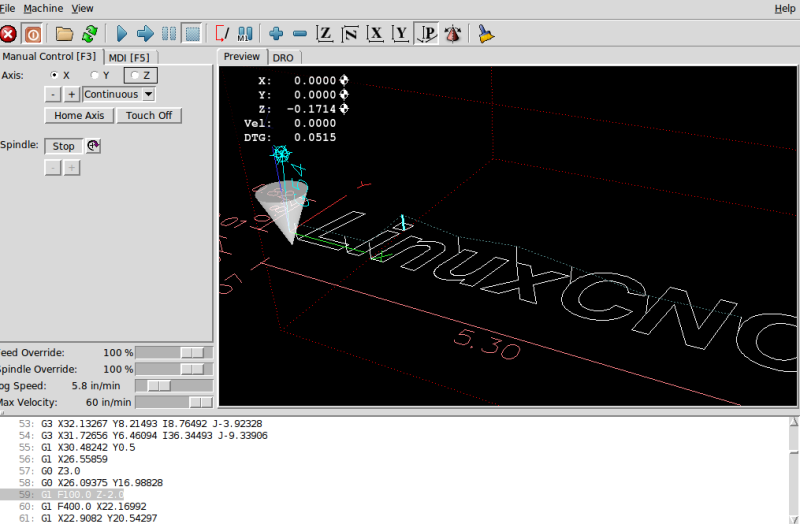Click DTG value 0.0515
This screenshot has width=800, height=524.
[x=315, y=138]
